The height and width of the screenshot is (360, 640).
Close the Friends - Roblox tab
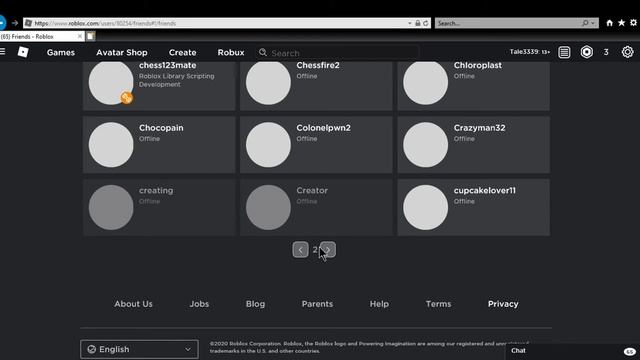click(x=80, y=36)
